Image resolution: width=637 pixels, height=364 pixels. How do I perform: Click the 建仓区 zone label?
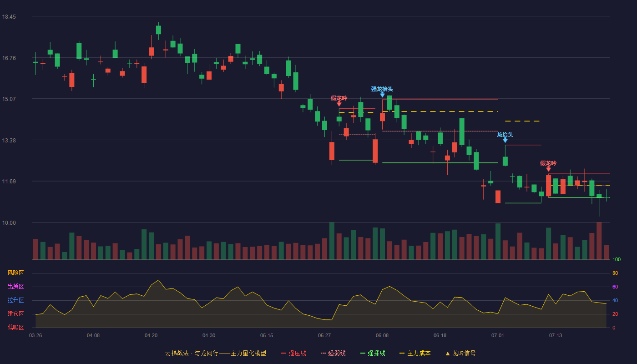pyautogui.click(x=15, y=314)
